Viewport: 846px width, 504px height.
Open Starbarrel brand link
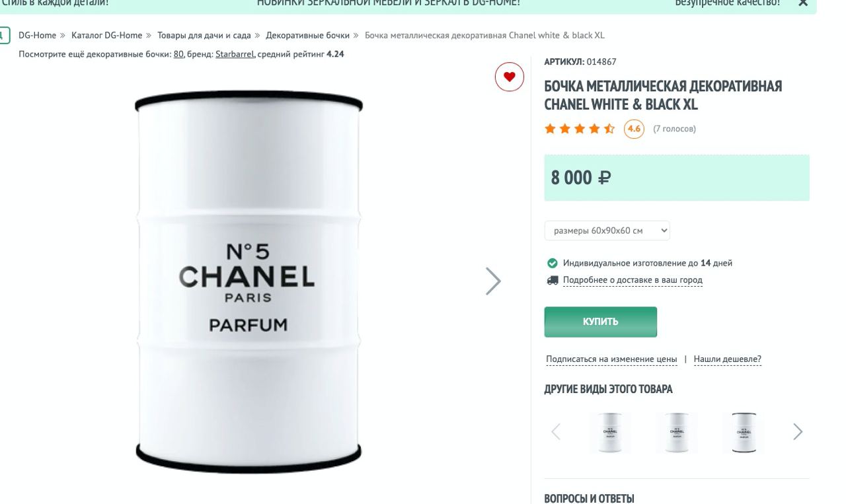coord(235,54)
